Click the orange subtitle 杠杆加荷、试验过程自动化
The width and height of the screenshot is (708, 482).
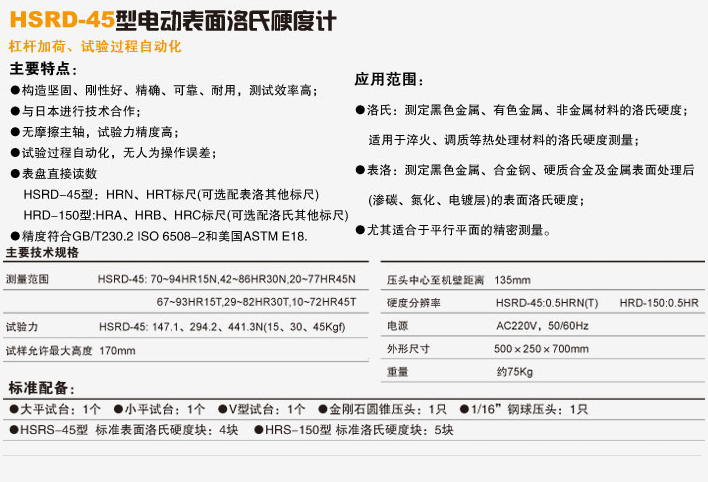click(96, 46)
